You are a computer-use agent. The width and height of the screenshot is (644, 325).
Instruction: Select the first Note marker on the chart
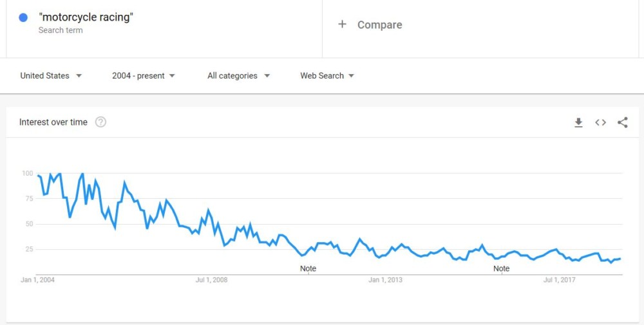pos(308,268)
